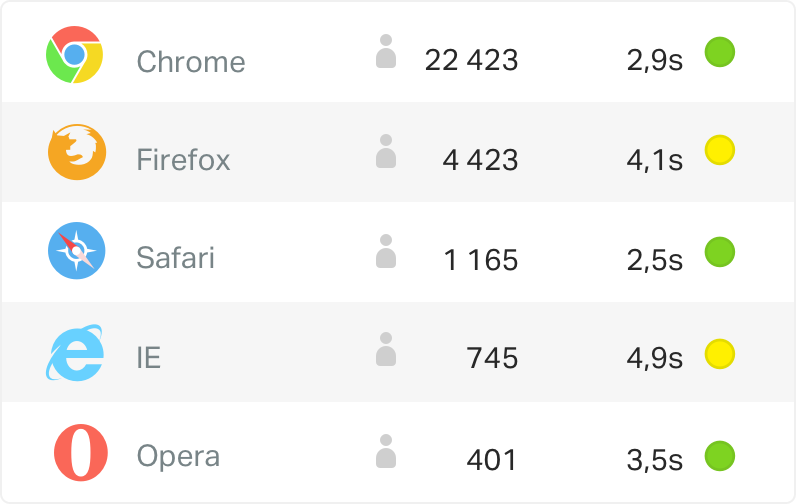Click the yellow status dot for Firefox
The width and height of the screenshot is (796, 504).
pos(720,150)
